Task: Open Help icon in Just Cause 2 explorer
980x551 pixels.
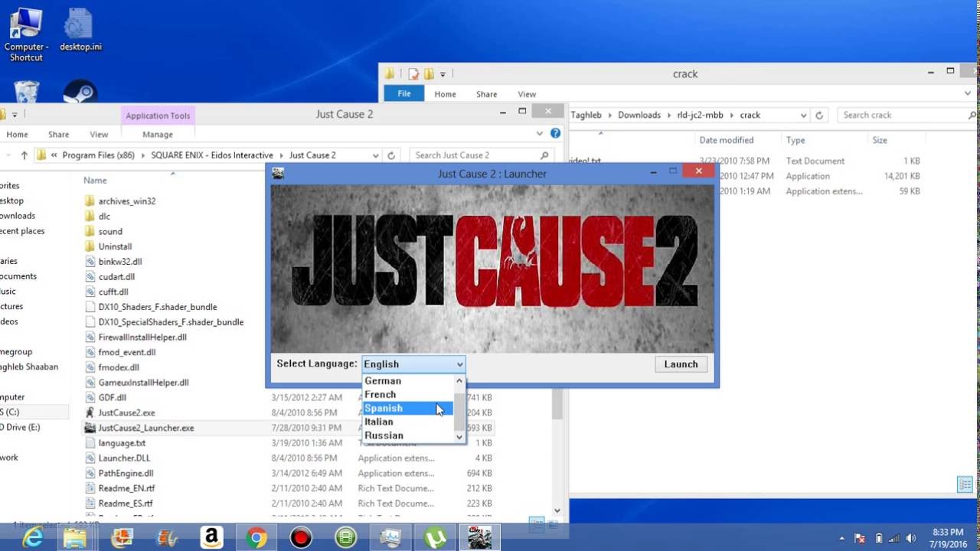Action: click(x=556, y=133)
